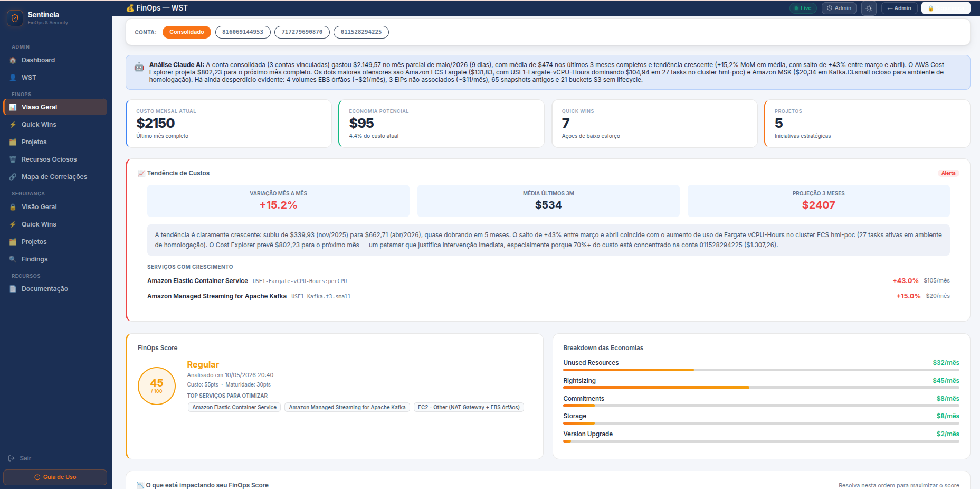Click the Guia de Uso button

pos(55,477)
